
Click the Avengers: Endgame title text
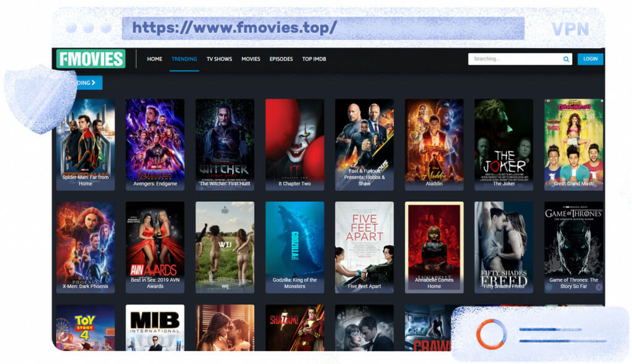tap(155, 183)
